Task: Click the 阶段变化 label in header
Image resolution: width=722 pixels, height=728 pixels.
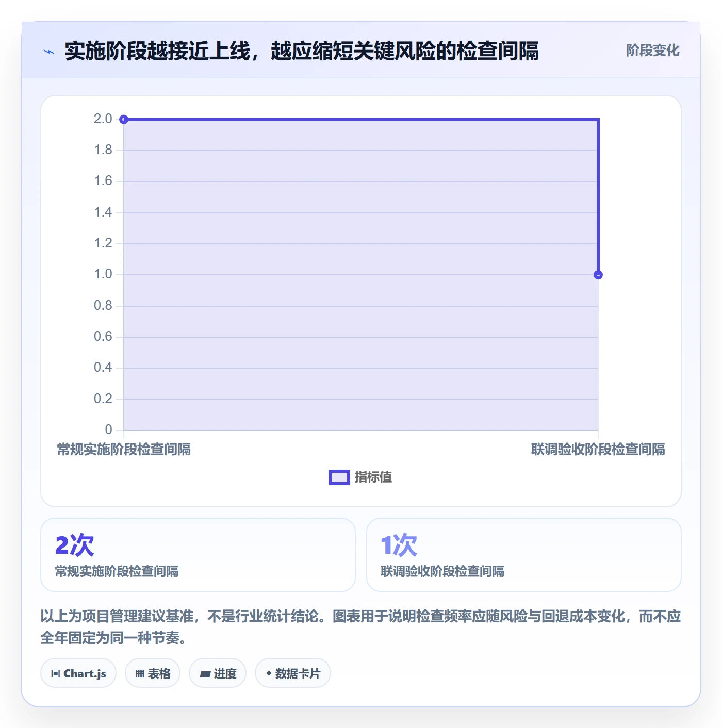Action: point(652,51)
